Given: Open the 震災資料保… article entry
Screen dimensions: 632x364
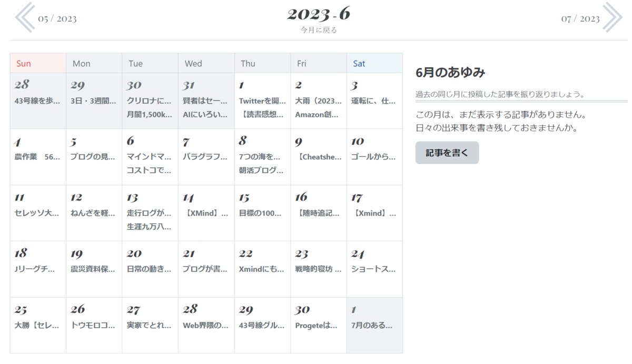Looking at the screenshot, I should click(94, 269).
